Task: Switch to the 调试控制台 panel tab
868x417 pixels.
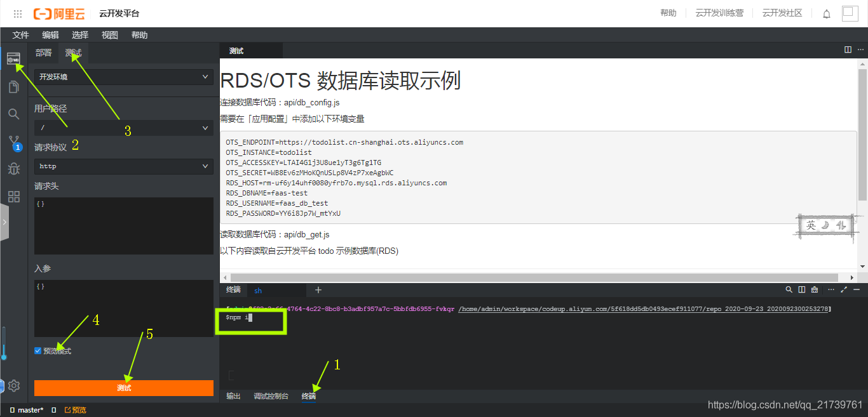Action: point(271,396)
